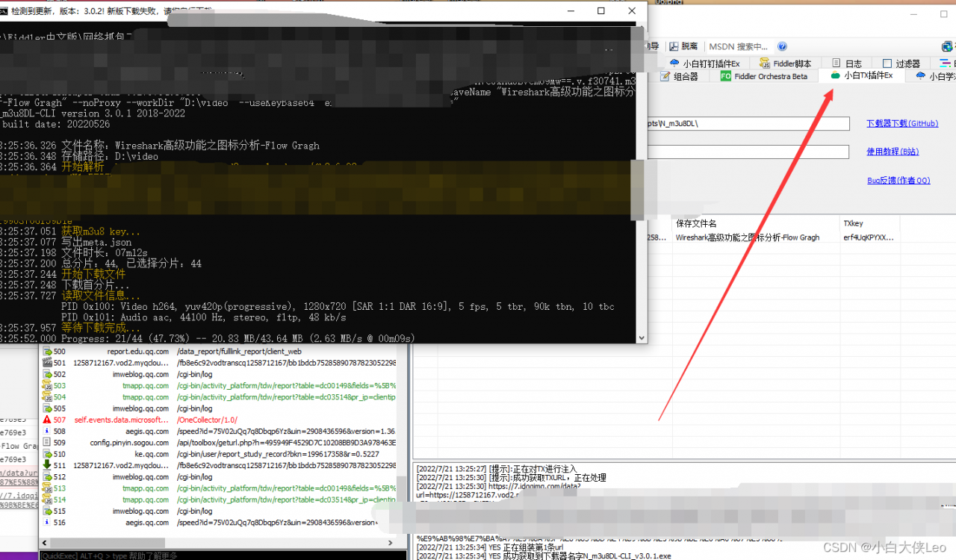Image resolution: width=956 pixels, height=560 pixels.
Task: Click the 保存文件名 column header
Action: [755, 223]
